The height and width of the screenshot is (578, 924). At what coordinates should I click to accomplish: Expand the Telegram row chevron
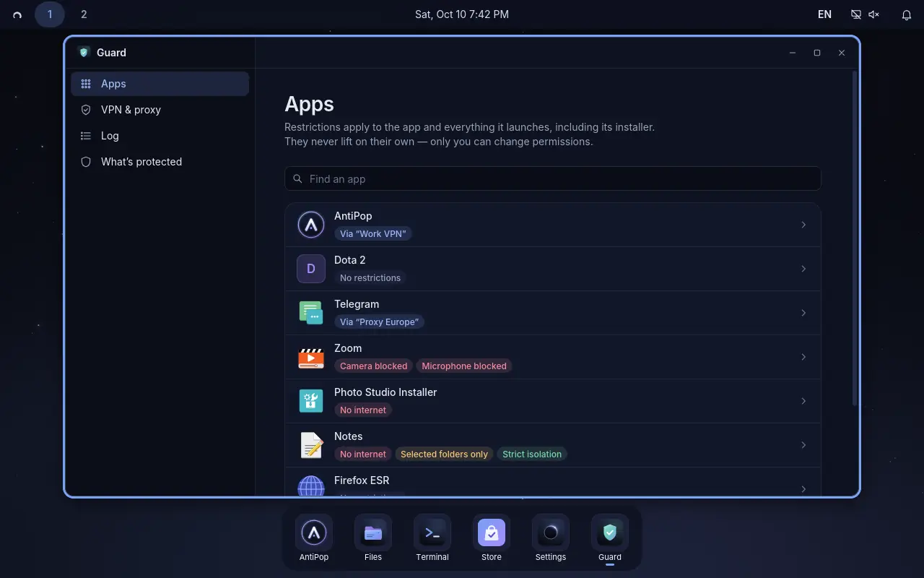coord(803,313)
